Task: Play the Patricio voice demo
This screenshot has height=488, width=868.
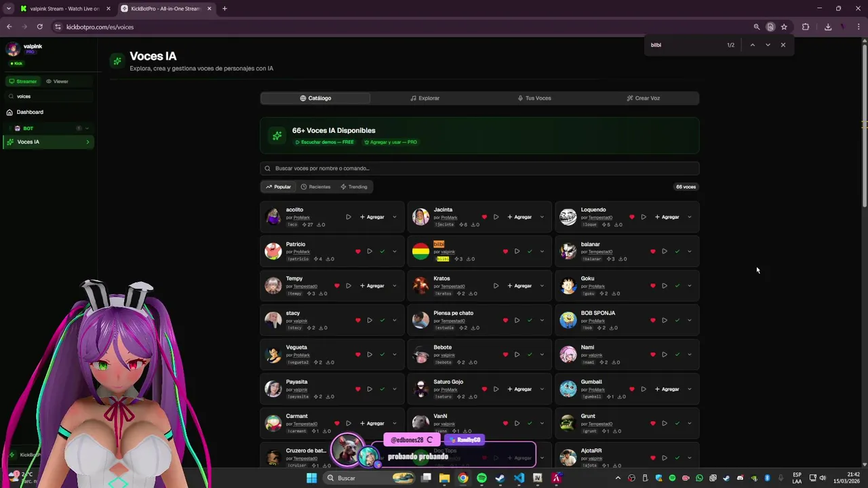Action: pos(370,251)
